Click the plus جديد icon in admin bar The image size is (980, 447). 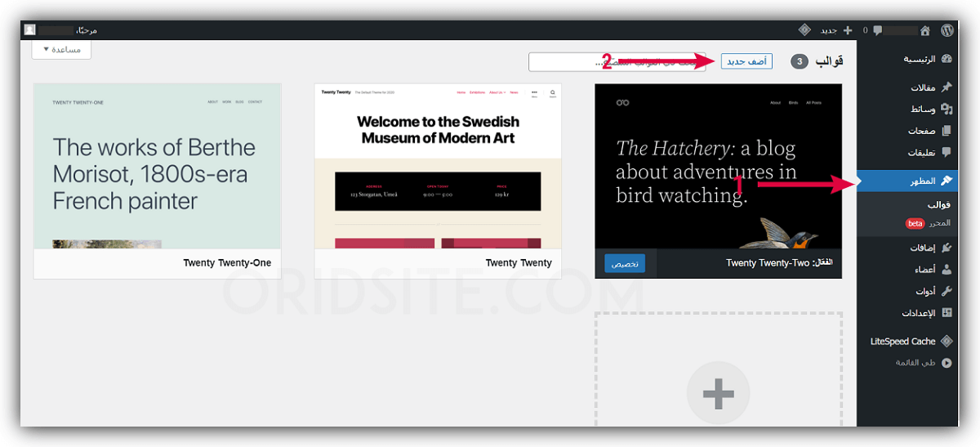pos(848,30)
